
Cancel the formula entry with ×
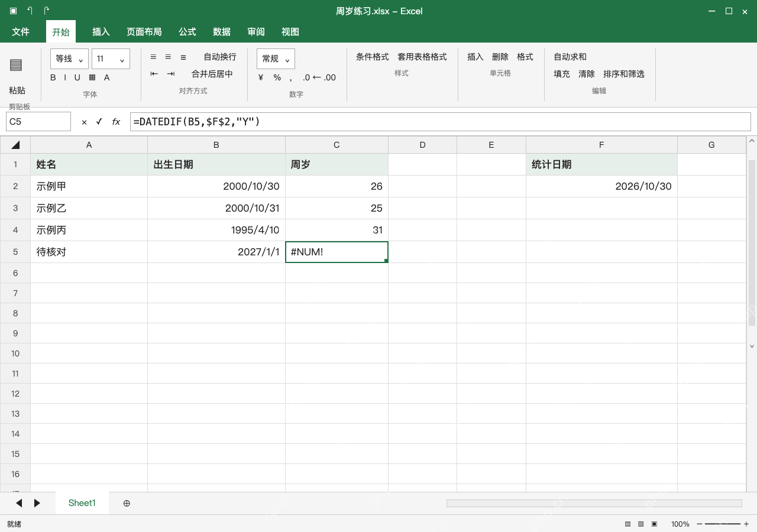click(x=84, y=122)
